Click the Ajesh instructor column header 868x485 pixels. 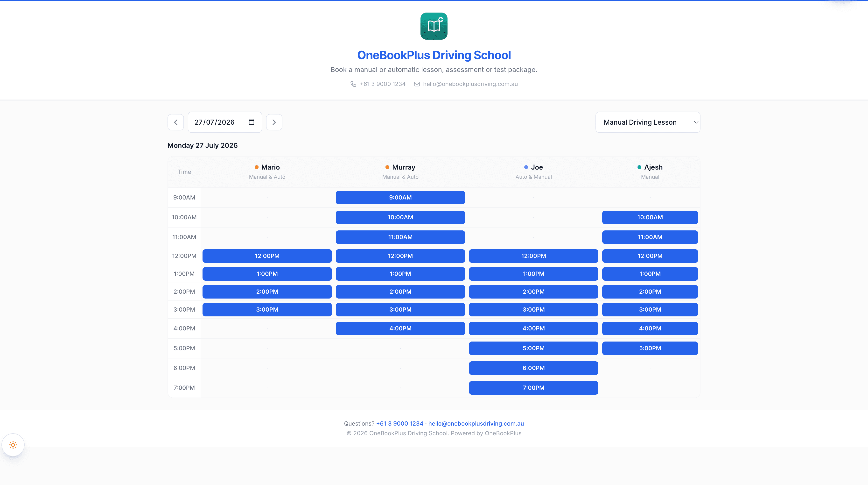pyautogui.click(x=650, y=172)
